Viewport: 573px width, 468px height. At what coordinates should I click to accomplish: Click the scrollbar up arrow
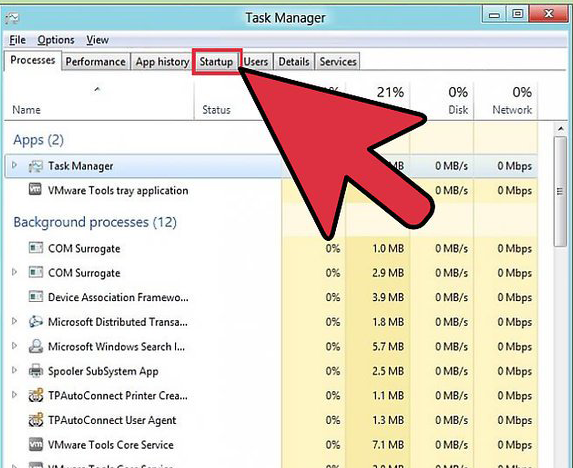click(x=560, y=129)
